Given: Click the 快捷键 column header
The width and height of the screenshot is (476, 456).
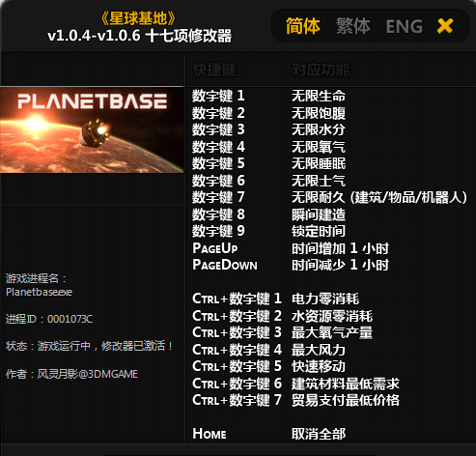Looking at the screenshot, I should click(214, 70).
